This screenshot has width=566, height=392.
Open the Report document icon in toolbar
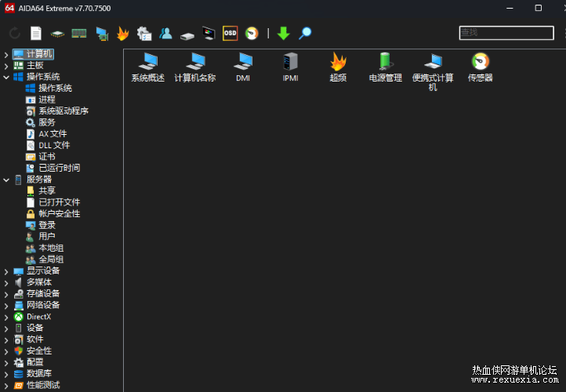click(x=36, y=33)
